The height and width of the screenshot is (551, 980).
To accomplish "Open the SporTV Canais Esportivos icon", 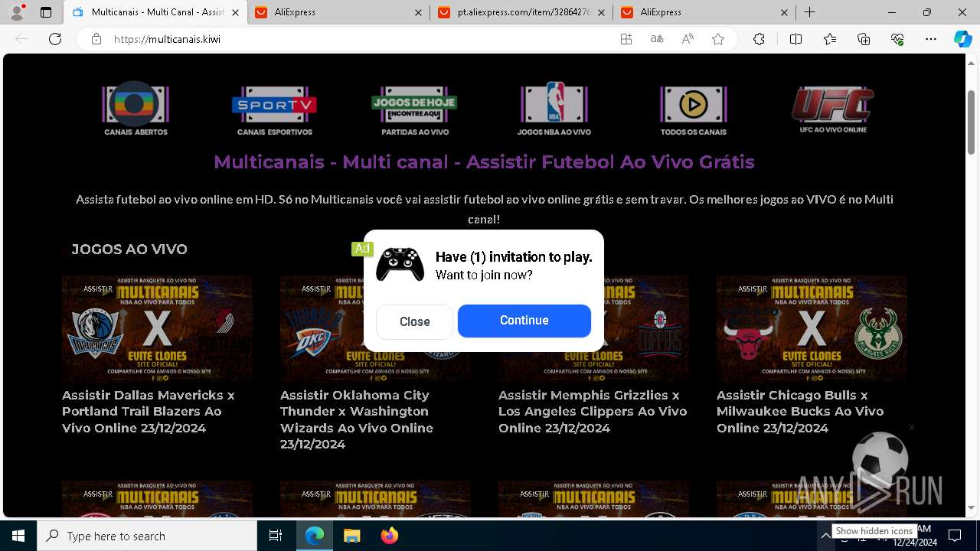I will point(274,109).
